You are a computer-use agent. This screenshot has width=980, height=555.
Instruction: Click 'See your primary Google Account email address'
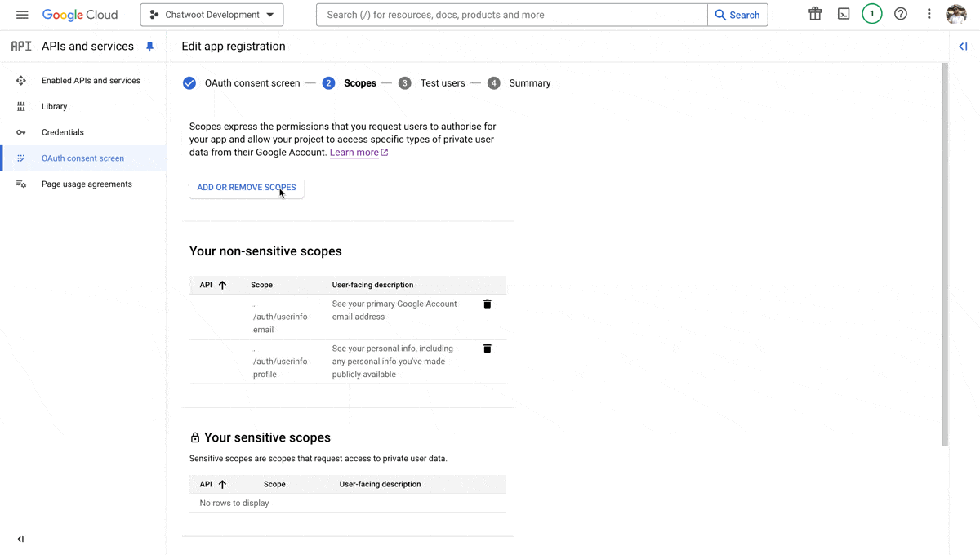coord(394,310)
